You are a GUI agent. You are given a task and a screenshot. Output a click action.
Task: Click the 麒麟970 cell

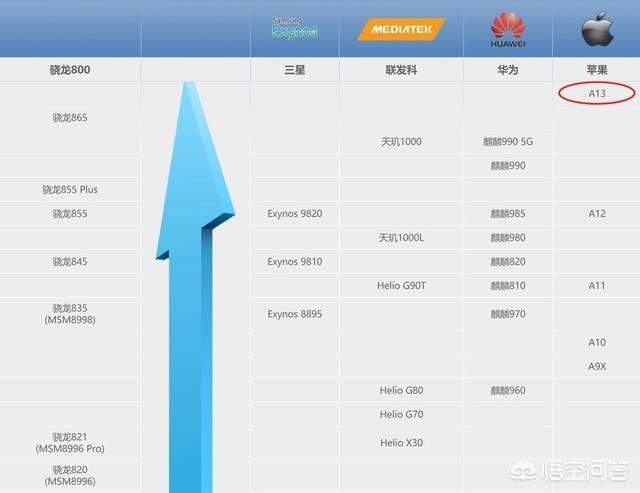[508, 314]
